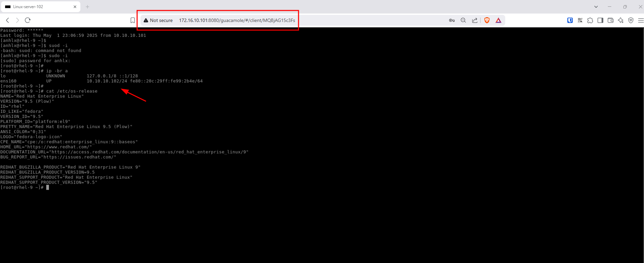
Task: Open the QR code extension icon
Action: coord(580,20)
